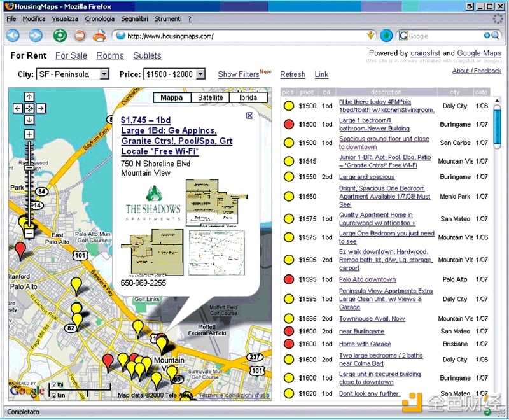Viewport: 509px width, 420px height.
Task: Switch to the For Sale tab
Action: (x=71, y=56)
